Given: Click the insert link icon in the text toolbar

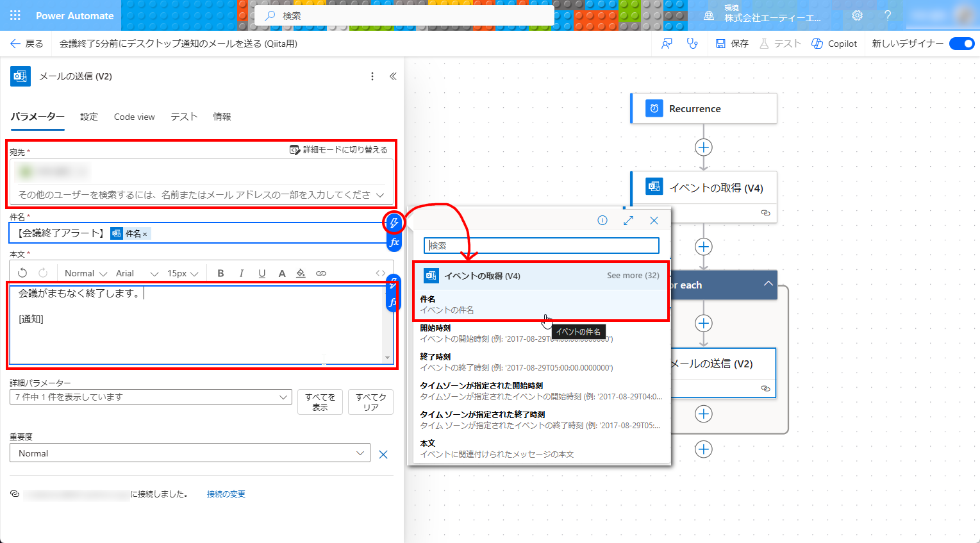Looking at the screenshot, I should 320,272.
